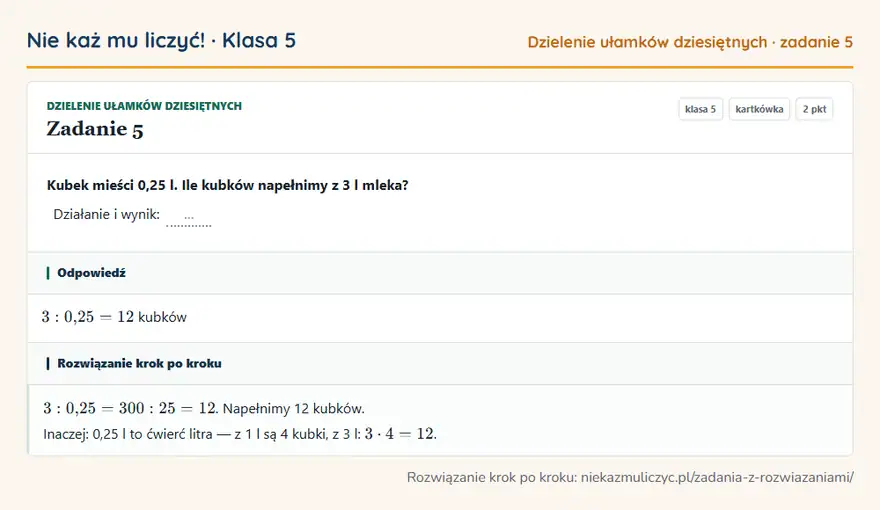Click the dotted answer field after 'Działanie i wynik'

189,217
